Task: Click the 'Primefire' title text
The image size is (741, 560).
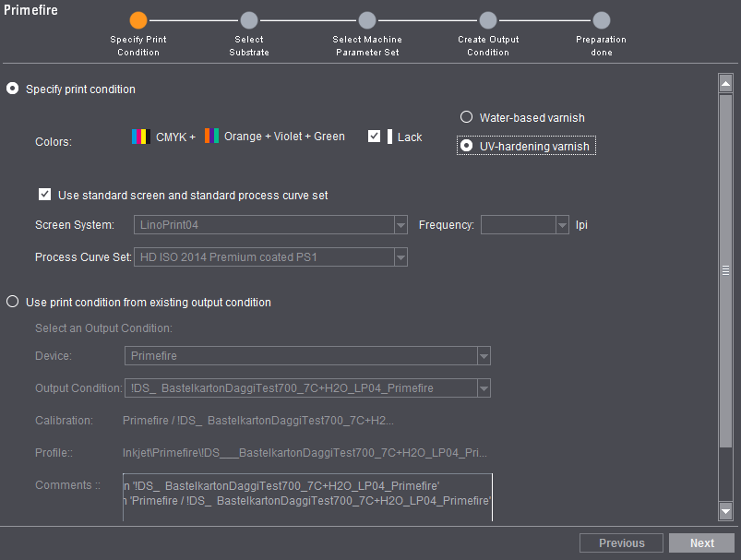Action: pyautogui.click(x=30, y=9)
